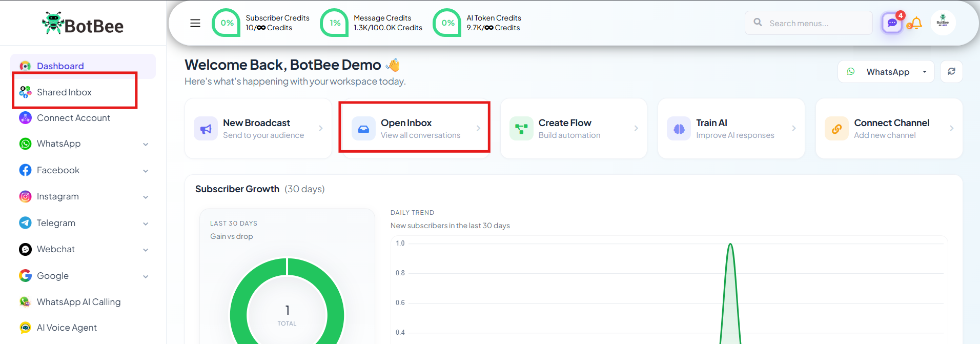Click Open Inbox quick action title
980x344 pixels.
click(406, 123)
